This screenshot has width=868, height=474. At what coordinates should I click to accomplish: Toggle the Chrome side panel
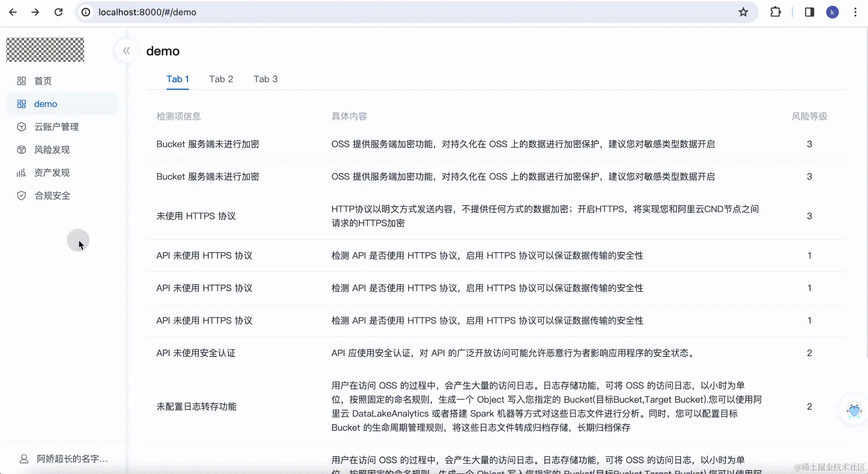coord(809,12)
